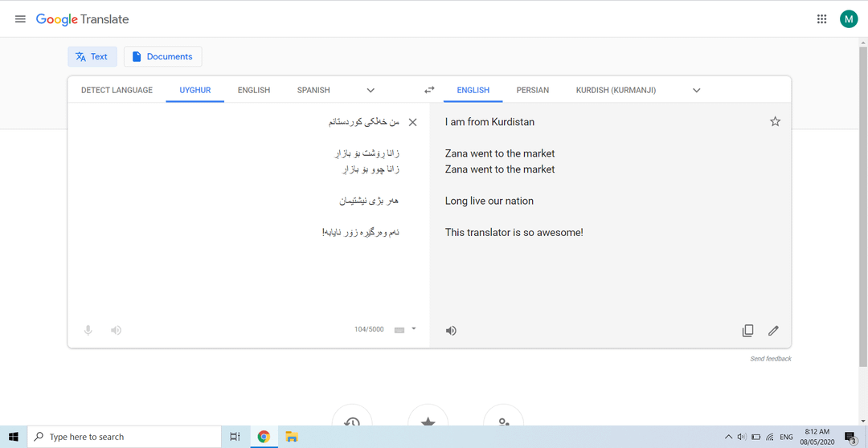Listen to the translated text speaker icon

click(451, 331)
